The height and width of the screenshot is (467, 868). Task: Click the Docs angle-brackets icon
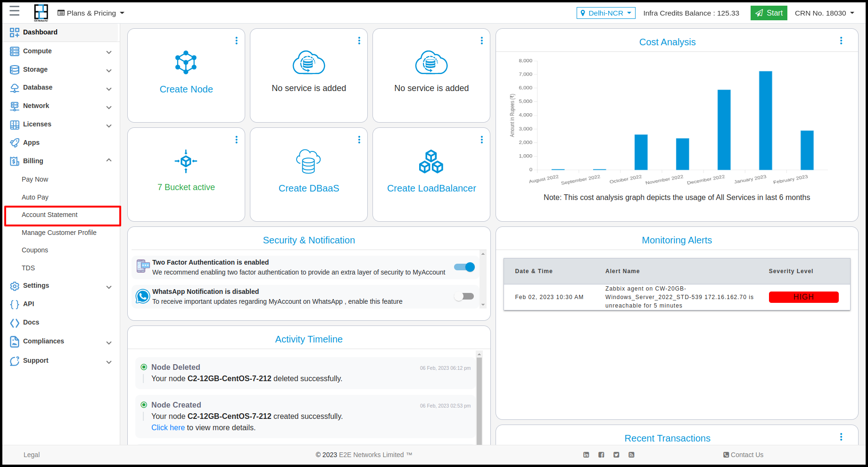[15, 323]
